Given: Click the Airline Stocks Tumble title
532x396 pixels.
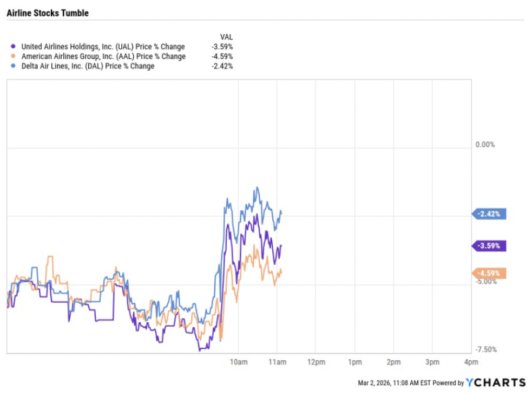Looking at the screenshot, I should tap(48, 12).
